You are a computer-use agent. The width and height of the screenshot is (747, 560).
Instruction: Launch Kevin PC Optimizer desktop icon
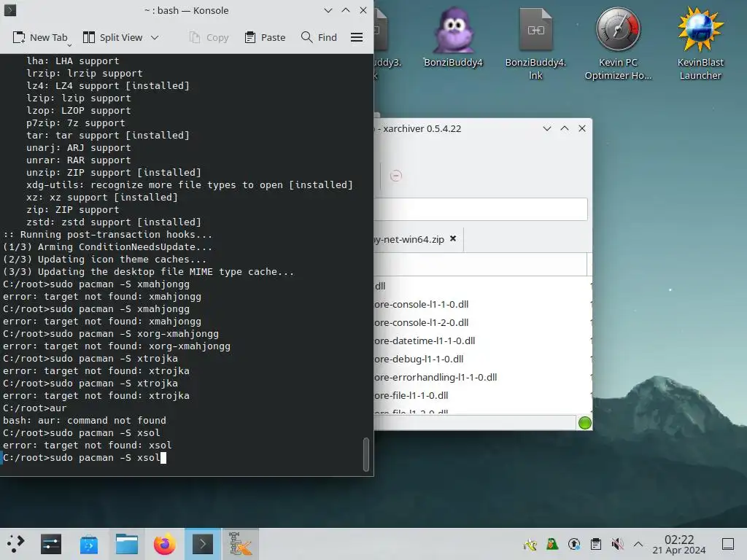(618, 44)
